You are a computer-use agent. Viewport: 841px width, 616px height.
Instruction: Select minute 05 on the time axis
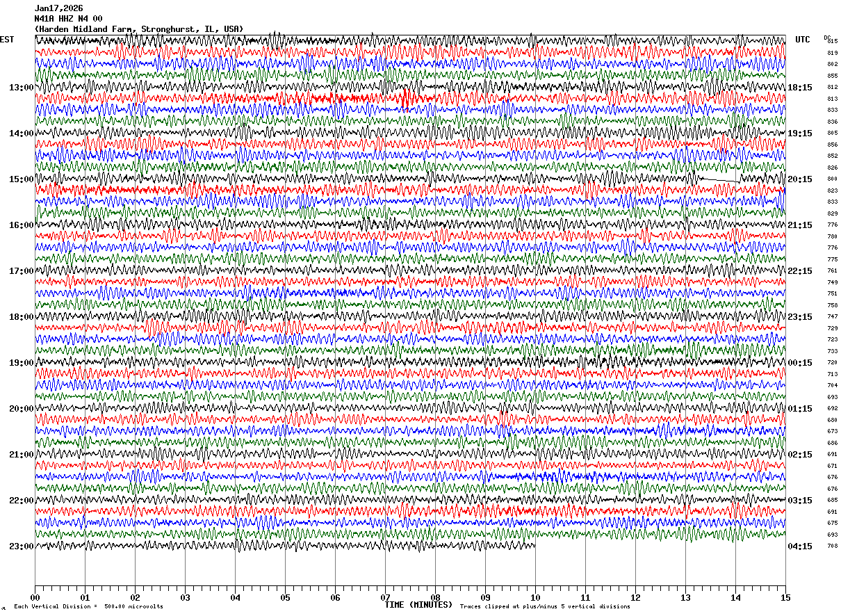click(x=285, y=597)
